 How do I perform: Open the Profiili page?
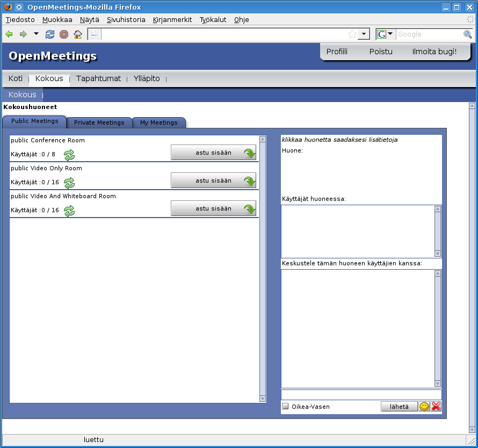[337, 52]
